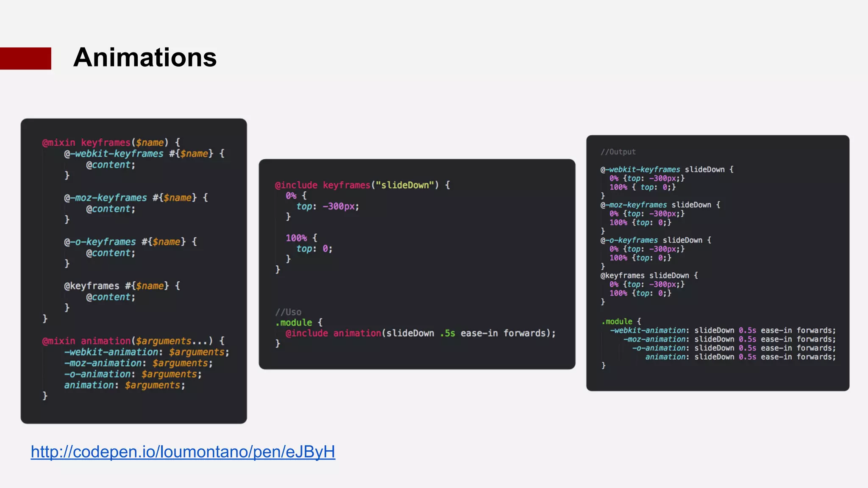Open the codepen.io/loumontano/pen/eJByH link
Viewport: 868px width, 488px height.
click(x=183, y=452)
